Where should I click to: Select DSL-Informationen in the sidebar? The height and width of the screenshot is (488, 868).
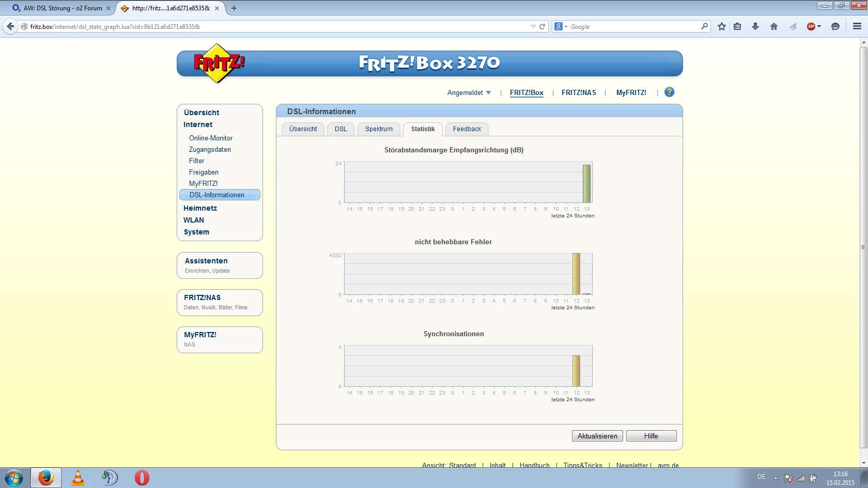(x=220, y=195)
